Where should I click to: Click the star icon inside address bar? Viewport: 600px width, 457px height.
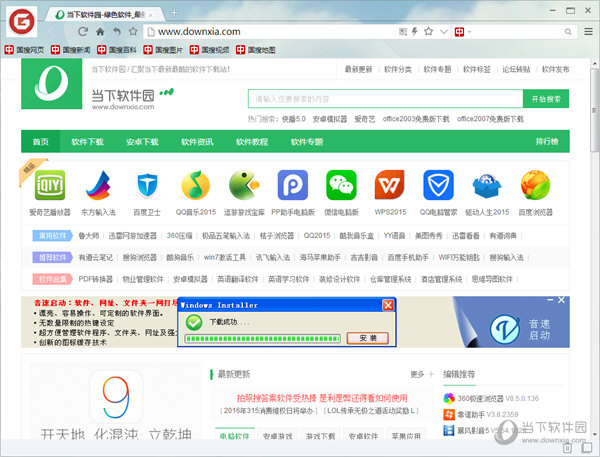coord(429,31)
